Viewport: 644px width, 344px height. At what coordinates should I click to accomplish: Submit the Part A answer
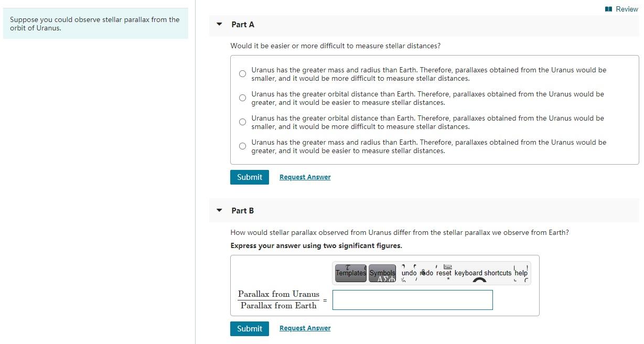pyautogui.click(x=249, y=177)
